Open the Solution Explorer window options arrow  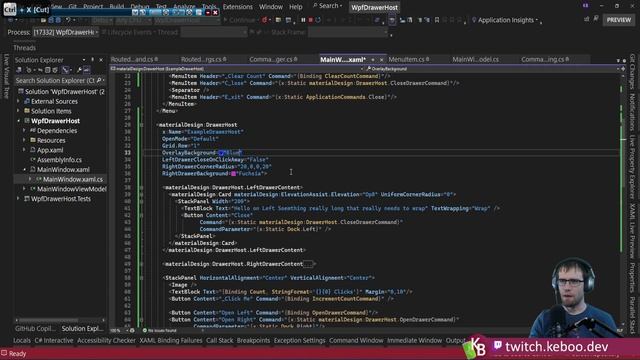pyautogui.click(x=84, y=60)
